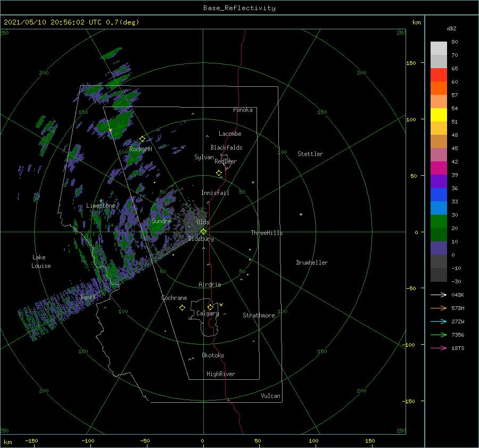Image resolution: width=479 pixels, height=448 pixels.
Task: Click the white 80 dBZ color swatch
Action: [x=439, y=48]
